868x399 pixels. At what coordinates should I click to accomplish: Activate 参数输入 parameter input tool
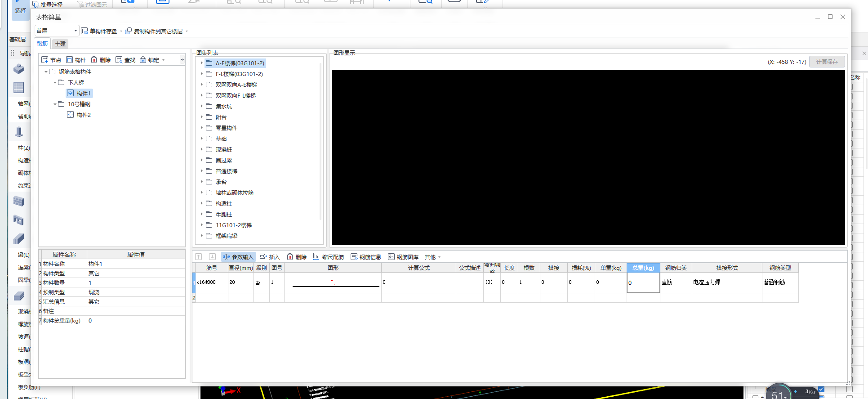point(238,257)
